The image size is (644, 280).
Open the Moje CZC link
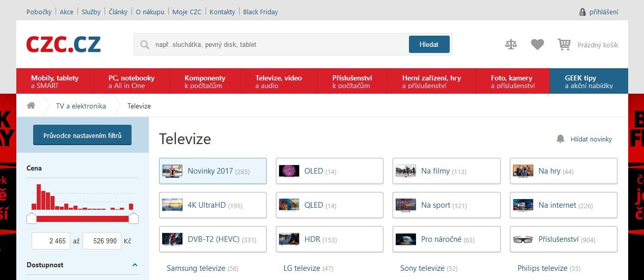pos(187,12)
